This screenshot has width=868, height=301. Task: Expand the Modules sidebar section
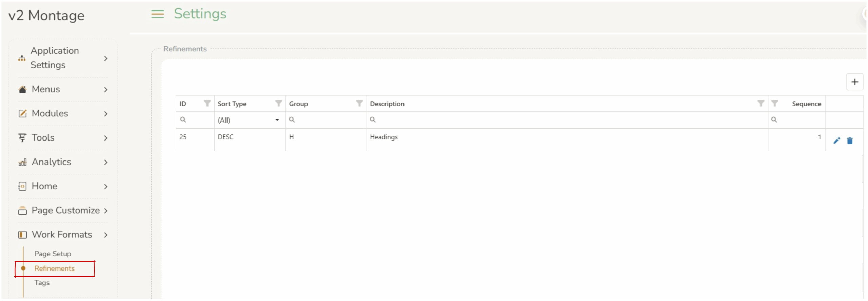[63, 113]
